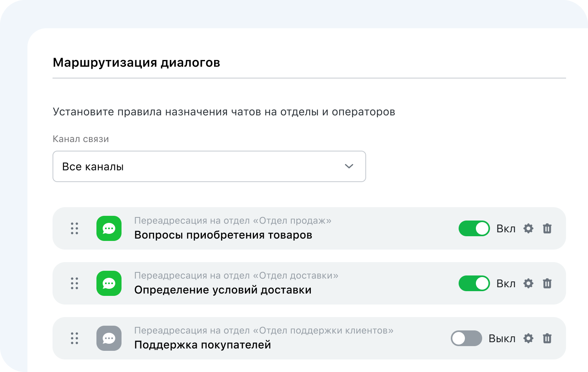Open the «Все каналы» channel dropdown
The width and height of the screenshot is (588, 372).
[209, 166]
